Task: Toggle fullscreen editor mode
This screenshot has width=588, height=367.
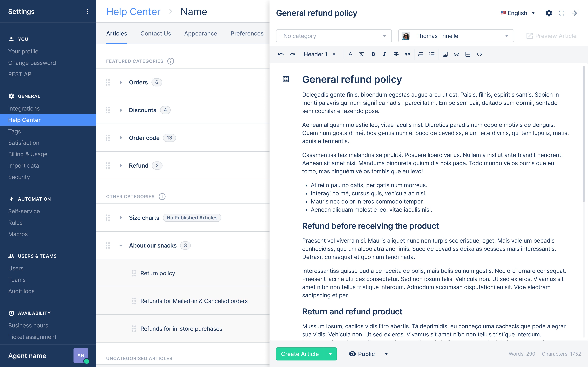Action: pos(562,13)
